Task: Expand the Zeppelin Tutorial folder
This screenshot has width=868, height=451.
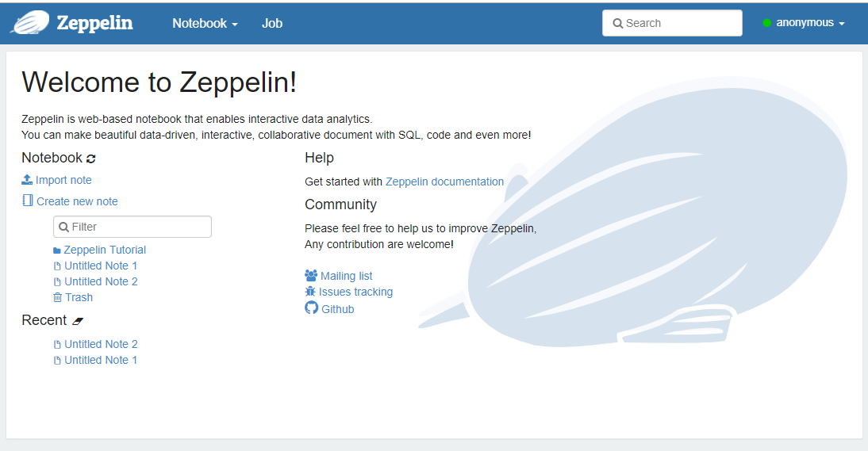Action: tap(105, 250)
